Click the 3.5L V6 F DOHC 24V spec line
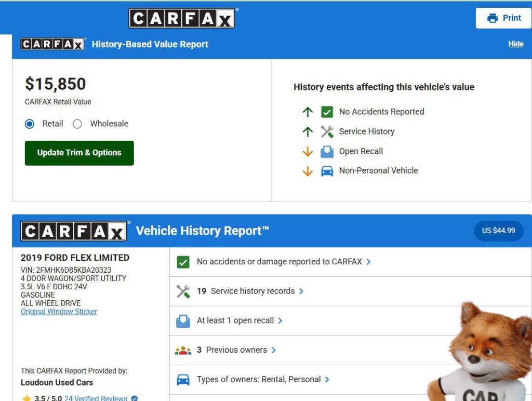532x401 pixels. (x=54, y=287)
